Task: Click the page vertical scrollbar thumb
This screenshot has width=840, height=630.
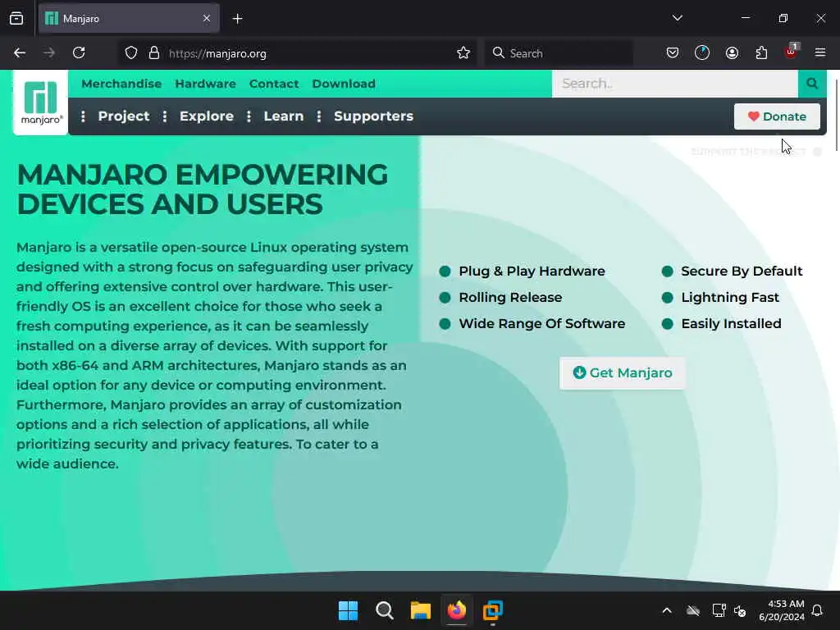Action: [x=836, y=115]
